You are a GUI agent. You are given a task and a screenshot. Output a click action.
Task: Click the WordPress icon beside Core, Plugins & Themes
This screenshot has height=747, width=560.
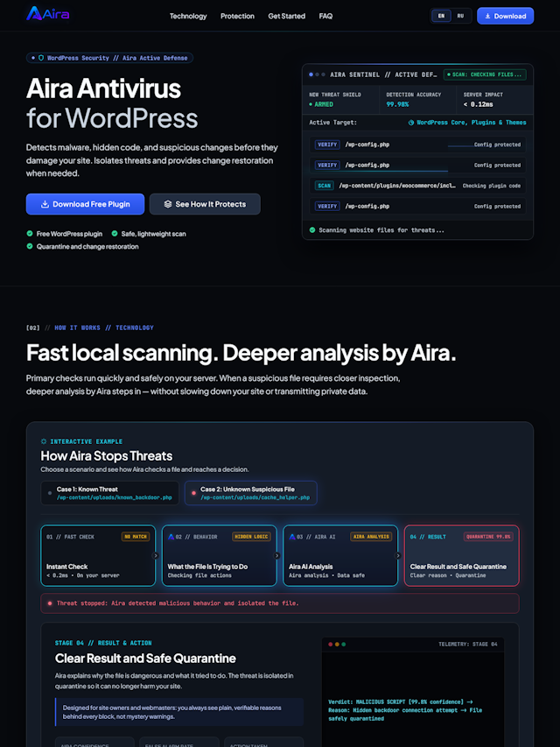[x=411, y=123]
